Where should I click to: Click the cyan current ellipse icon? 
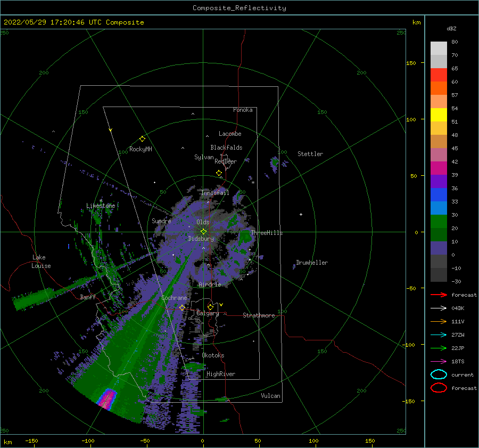[x=439, y=374]
